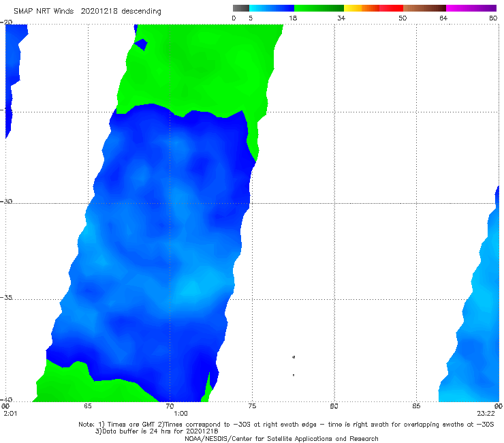
Task: Click the color bar label "0"
Action: [234, 18]
